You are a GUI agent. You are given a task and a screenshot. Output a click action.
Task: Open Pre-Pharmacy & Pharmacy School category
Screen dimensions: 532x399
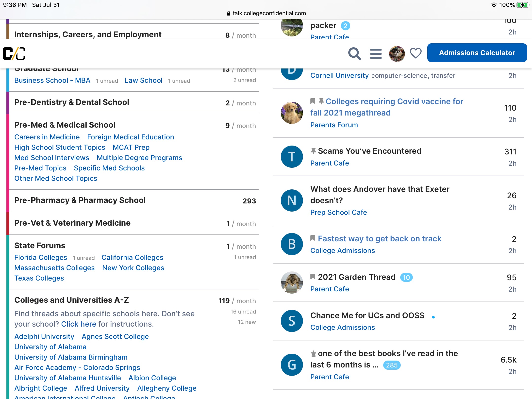[80, 200]
